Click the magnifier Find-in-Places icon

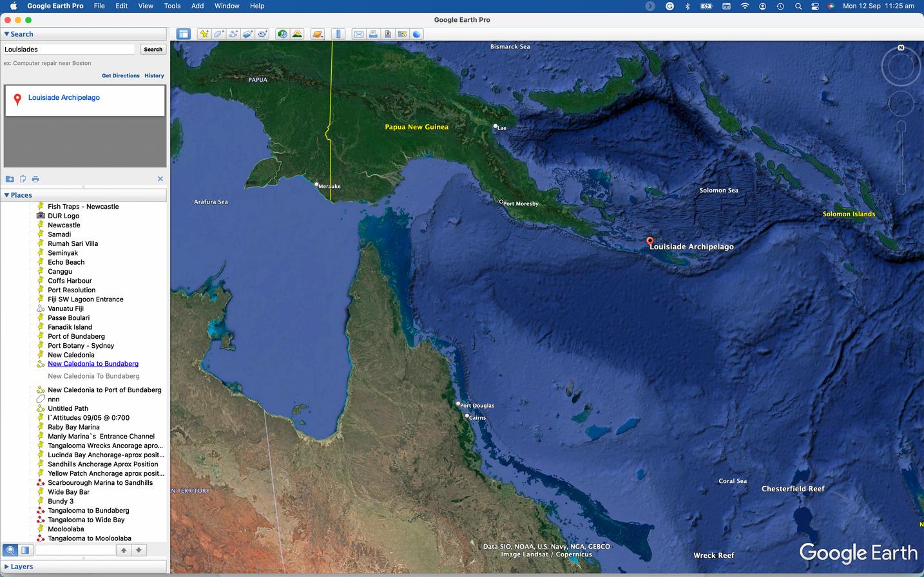click(10, 550)
